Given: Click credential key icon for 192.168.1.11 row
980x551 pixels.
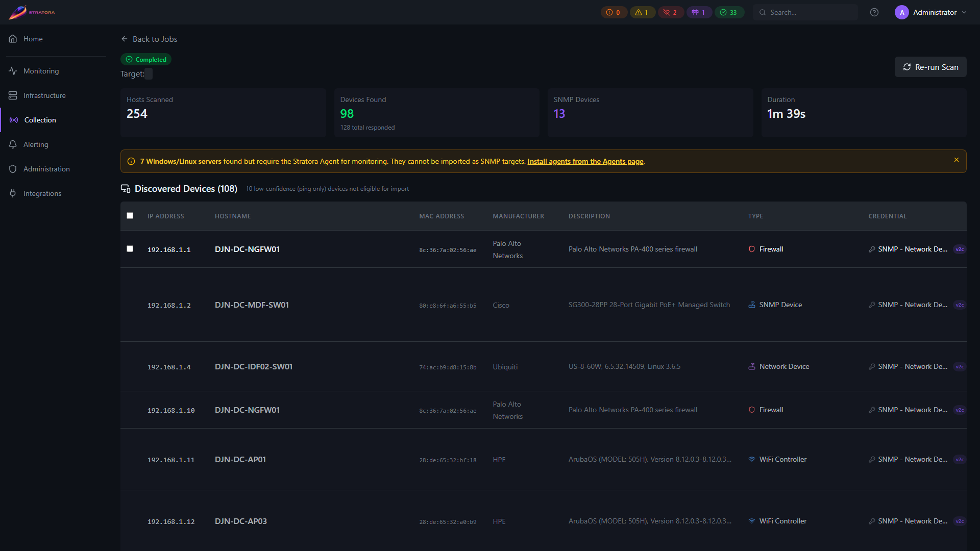Looking at the screenshot, I should (872, 460).
